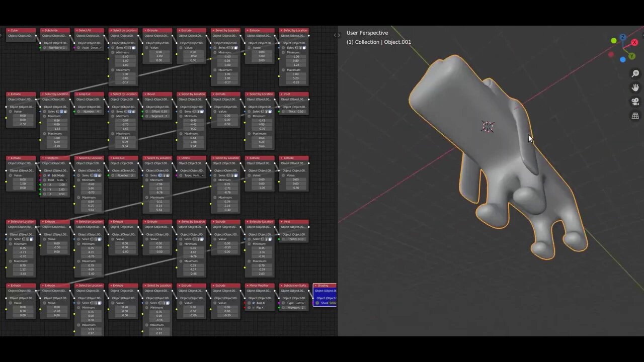The height and width of the screenshot is (362, 644).
Task: Click the Extrude value field showing -2.00
Action: click(x=193, y=315)
